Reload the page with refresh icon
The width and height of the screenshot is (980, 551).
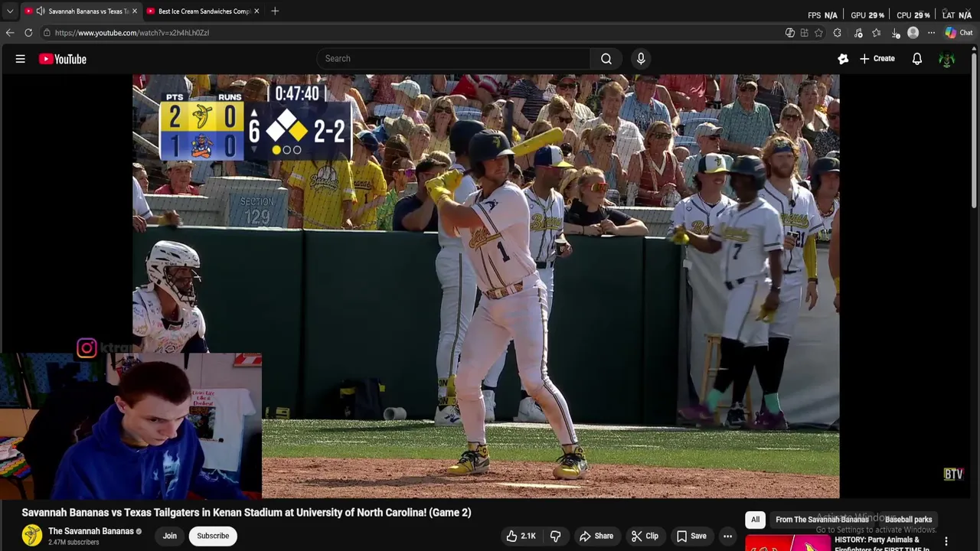pos(28,33)
